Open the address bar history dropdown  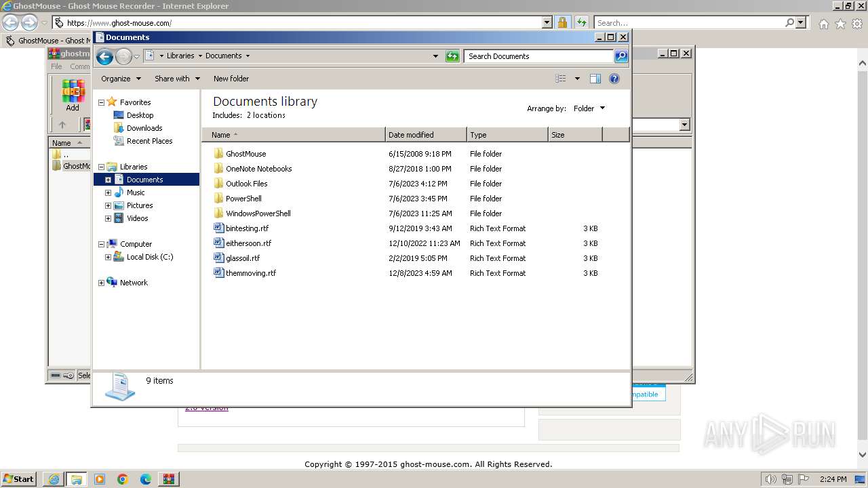[435, 56]
